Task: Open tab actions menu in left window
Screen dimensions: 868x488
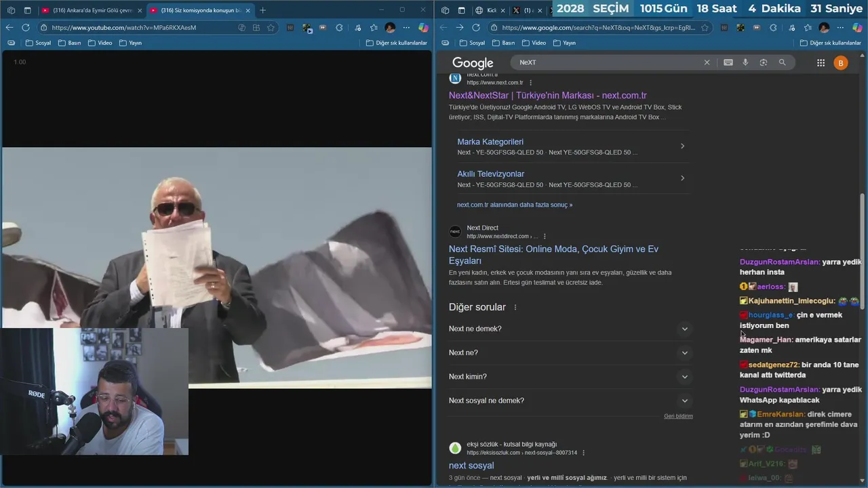Action: [28, 10]
